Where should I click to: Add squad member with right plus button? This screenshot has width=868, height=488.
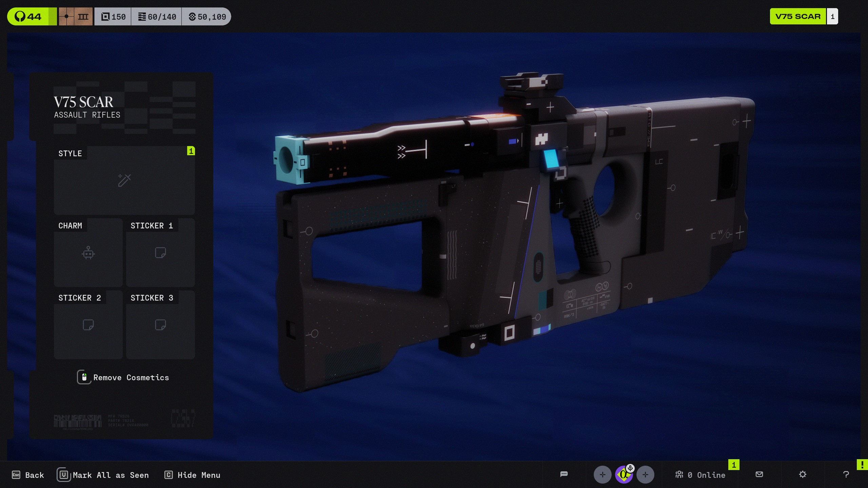point(645,475)
